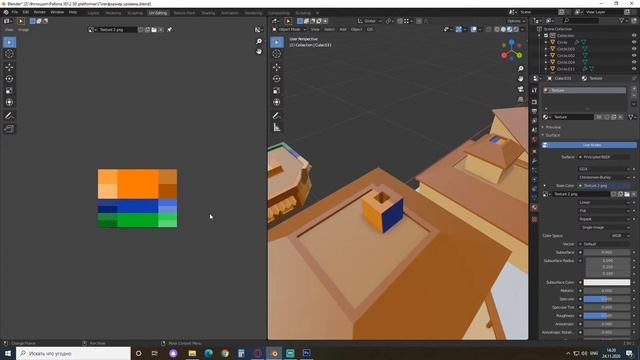Select the UV editor Select Box tool
The image size is (640, 360).
click(x=9, y=42)
